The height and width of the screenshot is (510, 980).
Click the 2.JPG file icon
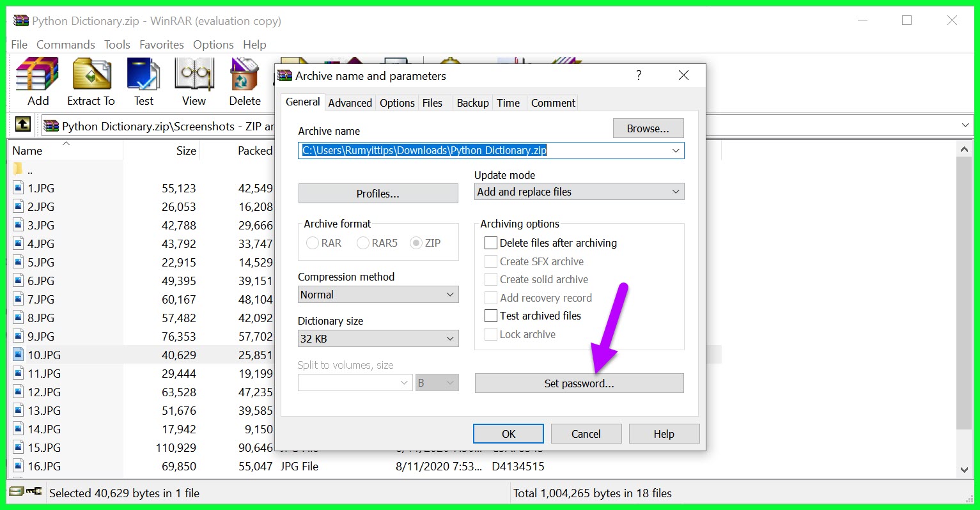pyautogui.click(x=19, y=206)
